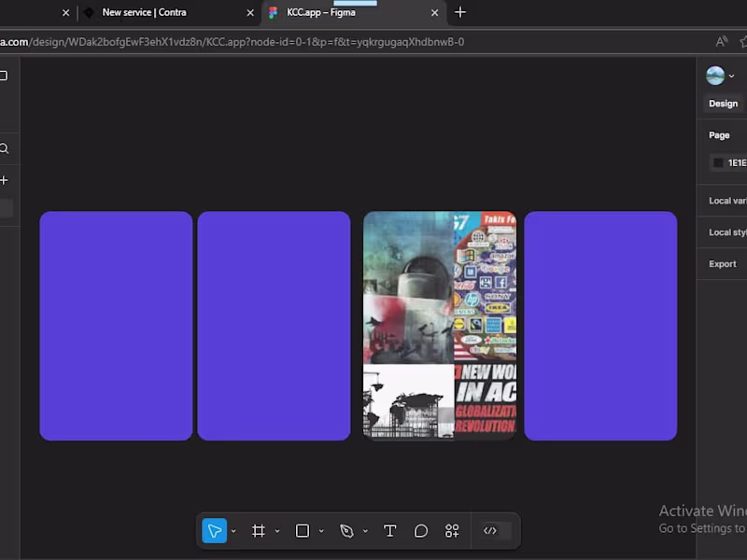
Task: Click the 1E1E hex color value
Action: coord(737,162)
